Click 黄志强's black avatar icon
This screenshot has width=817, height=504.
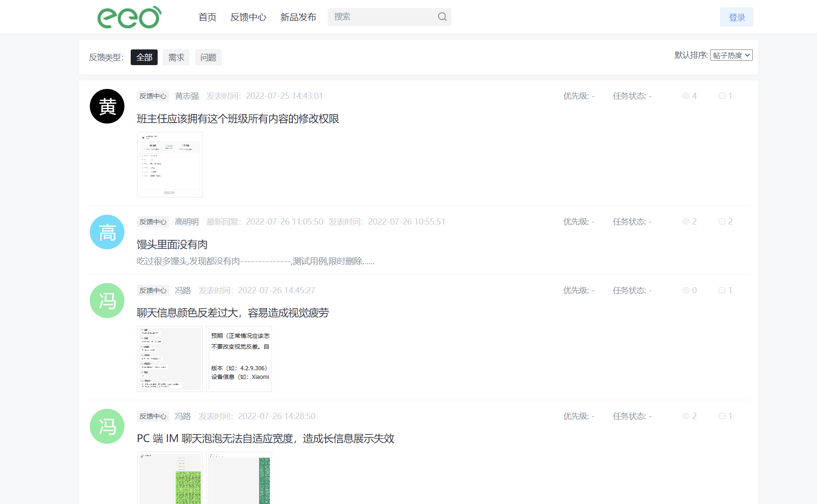pos(107,106)
